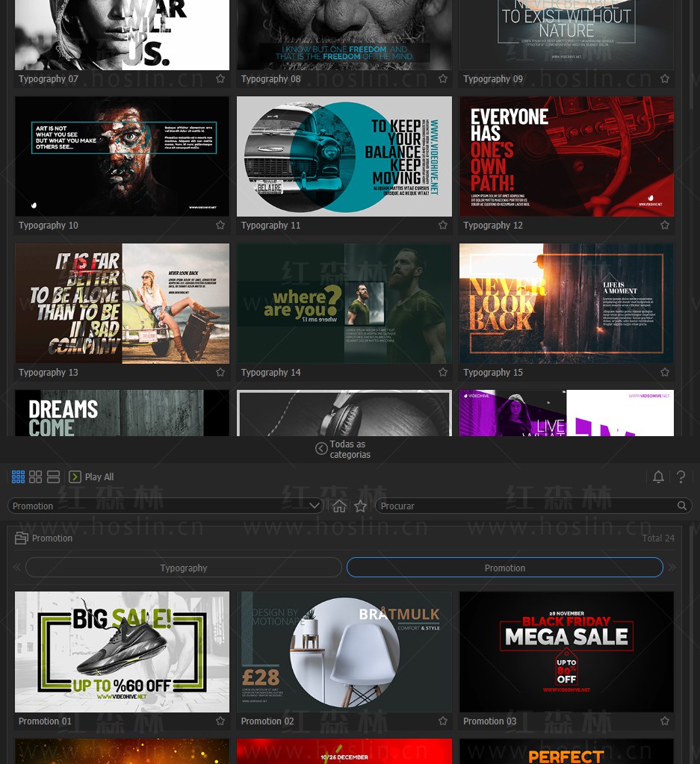Image resolution: width=700 pixels, height=764 pixels.
Task: Favorite the Typography 07 preset star
Action: (x=220, y=78)
